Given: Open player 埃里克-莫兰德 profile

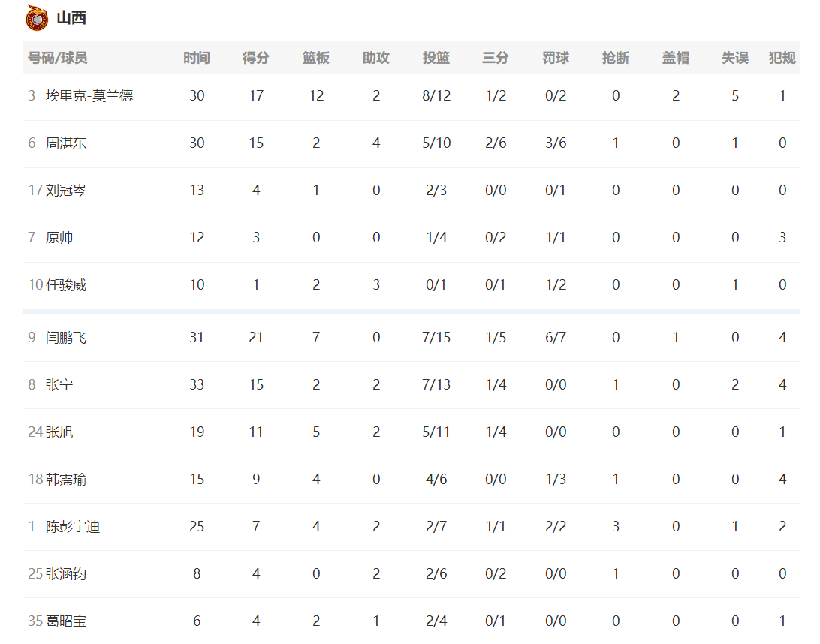Looking at the screenshot, I should tap(89, 95).
